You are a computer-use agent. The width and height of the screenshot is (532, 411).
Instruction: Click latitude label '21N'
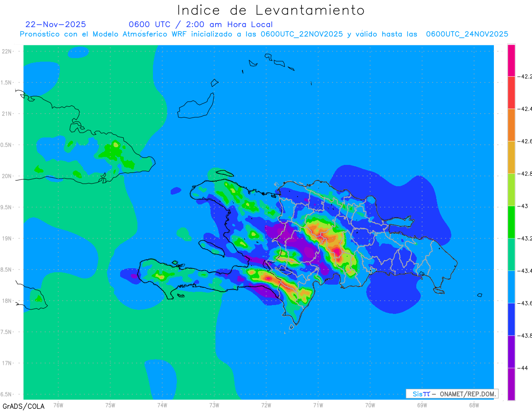6,114
